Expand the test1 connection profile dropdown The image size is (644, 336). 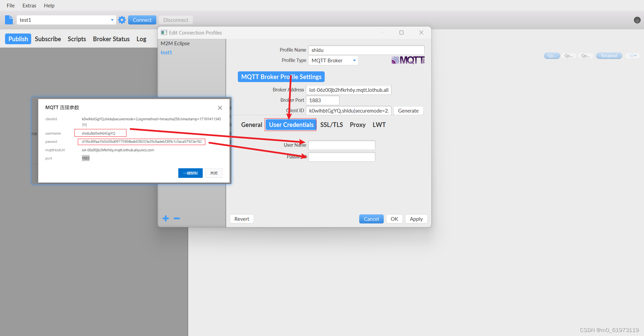pyautogui.click(x=112, y=20)
